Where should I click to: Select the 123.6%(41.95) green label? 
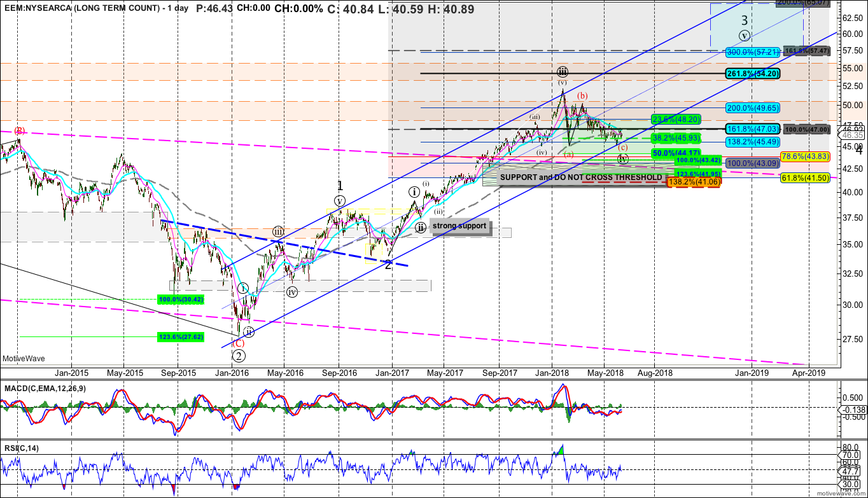tap(697, 174)
